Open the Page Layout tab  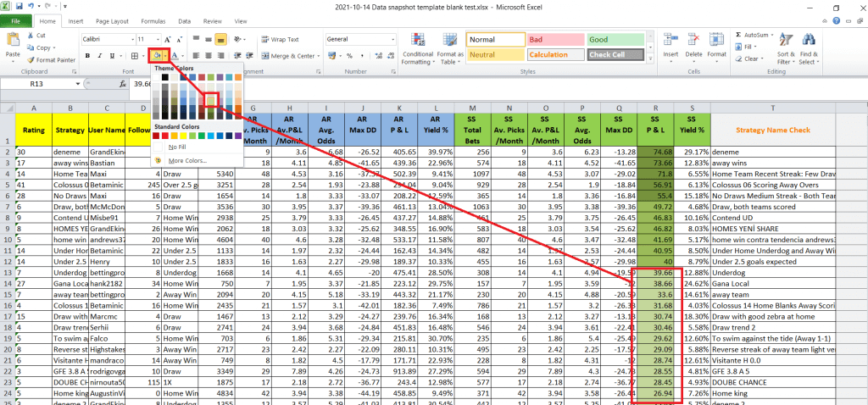coord(113,20)
